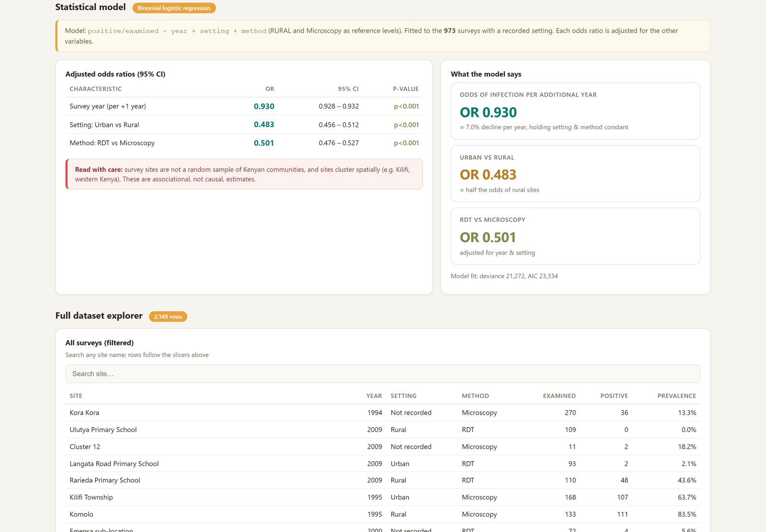
Task: Click the METHOD column header
Action: [x=475, y=396]
